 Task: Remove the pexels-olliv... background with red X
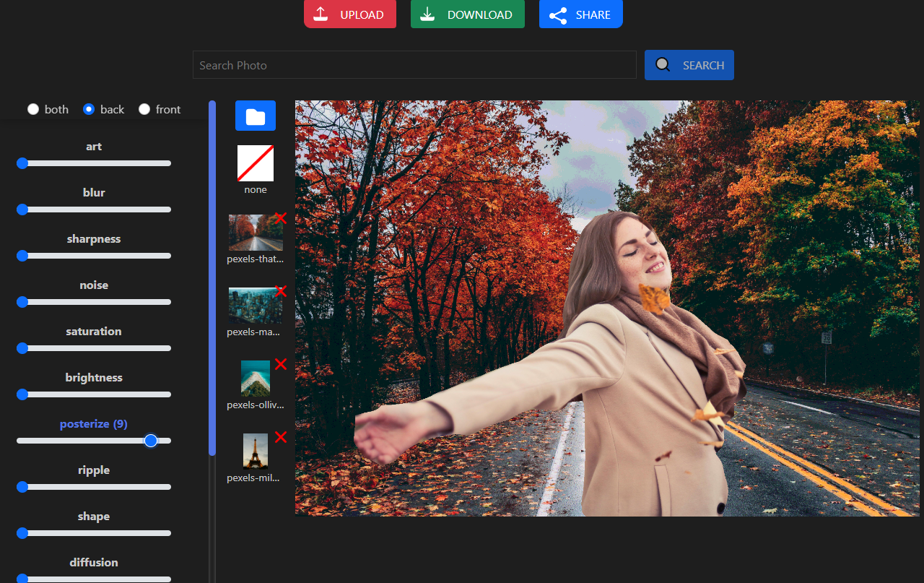point(281,364)
